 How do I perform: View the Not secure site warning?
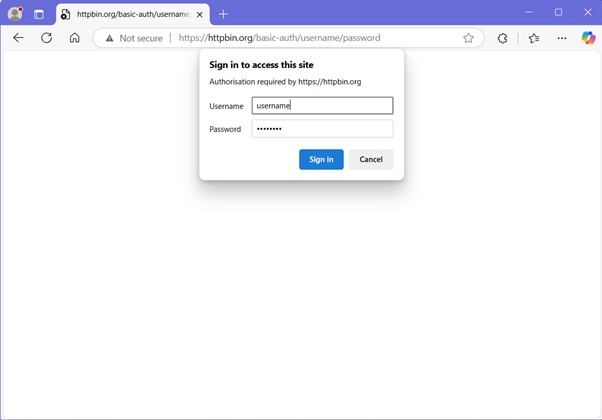134,38
